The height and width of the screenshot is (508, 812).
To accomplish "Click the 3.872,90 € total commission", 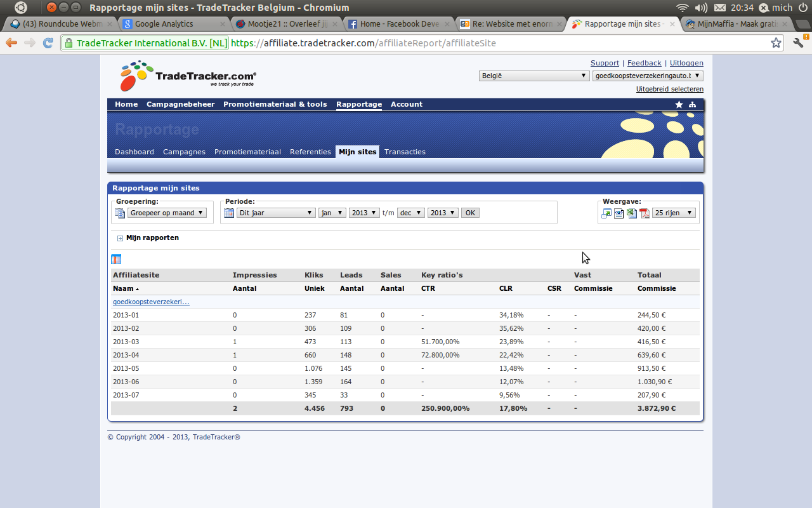I will click(x=657, y=408).
